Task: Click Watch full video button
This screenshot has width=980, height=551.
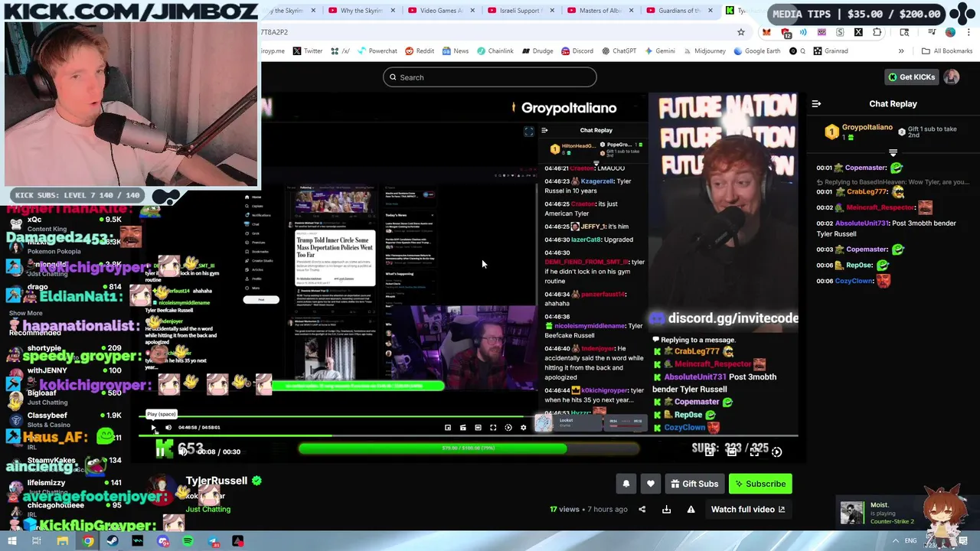Action: coord(748,510)
